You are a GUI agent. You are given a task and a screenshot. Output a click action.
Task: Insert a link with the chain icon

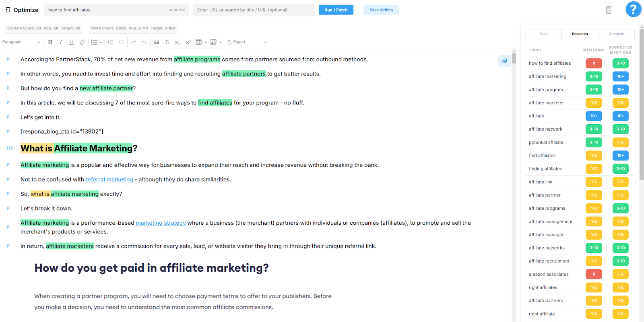tap(82, 42)
